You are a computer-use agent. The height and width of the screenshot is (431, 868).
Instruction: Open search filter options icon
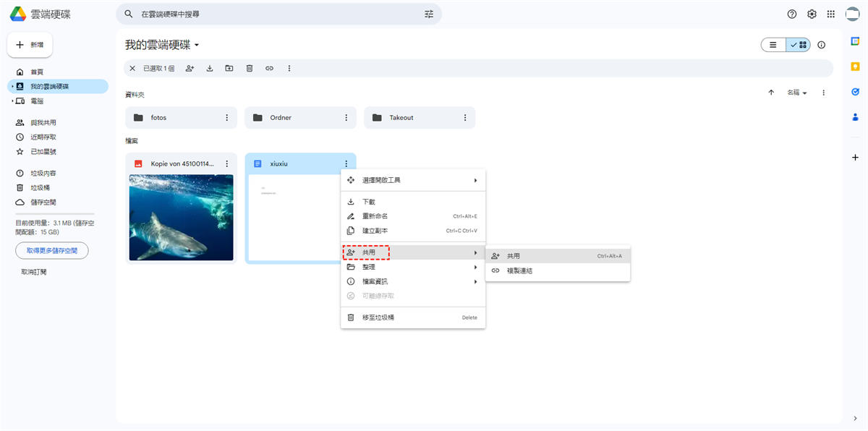click(x=429, y=14)
